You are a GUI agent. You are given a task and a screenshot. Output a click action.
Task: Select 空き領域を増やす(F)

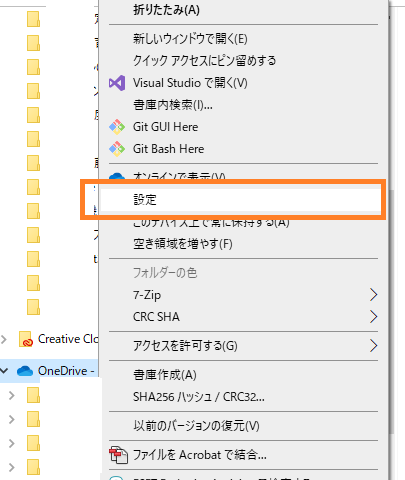(x=183, y=244)
